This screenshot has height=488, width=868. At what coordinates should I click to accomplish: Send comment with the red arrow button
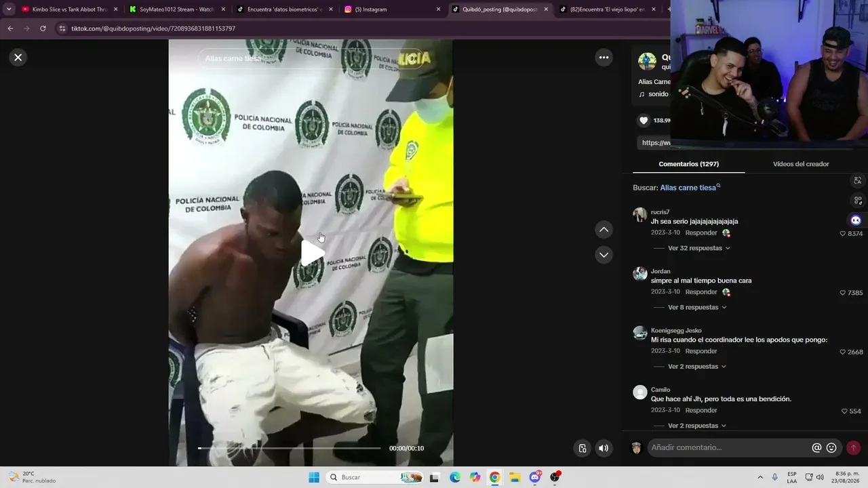pyautogui.click(x=853, y=448)
